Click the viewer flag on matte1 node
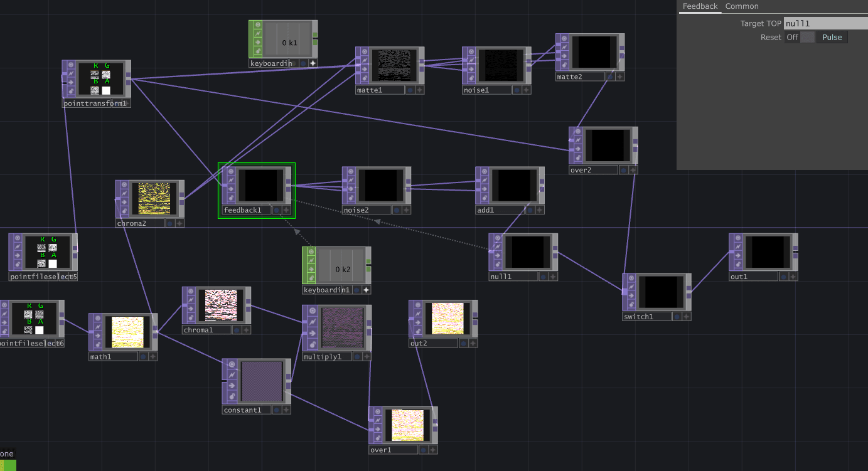 click(365, 51)
